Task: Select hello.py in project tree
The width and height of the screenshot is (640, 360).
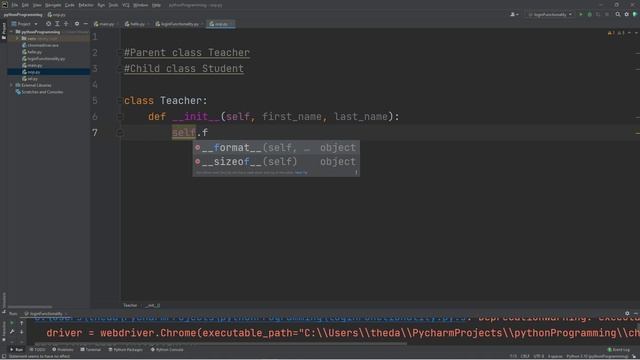Action: pos(32,52)
